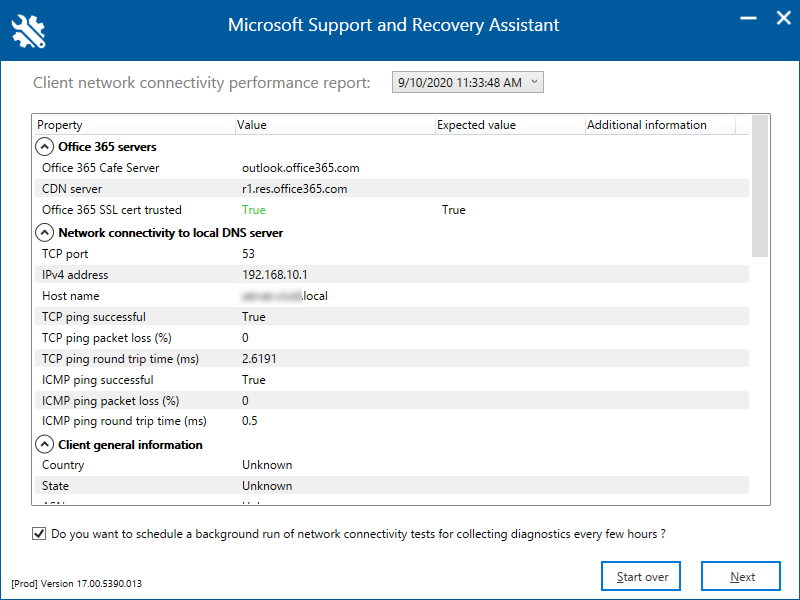Select the ICMP ping packet loss (%) row
This screenshot has height=600, width=800.
(392, 399)
